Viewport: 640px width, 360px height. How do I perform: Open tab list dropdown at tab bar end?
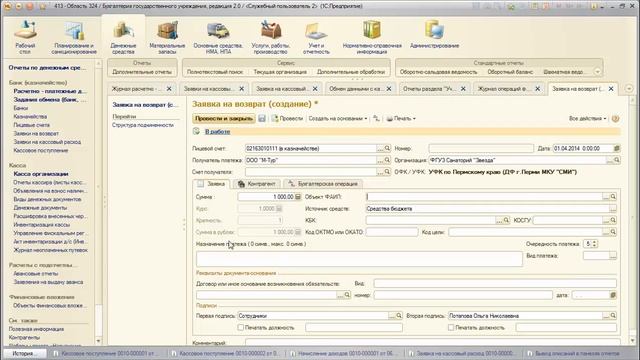pyautogui.click(x=629, y=89)
